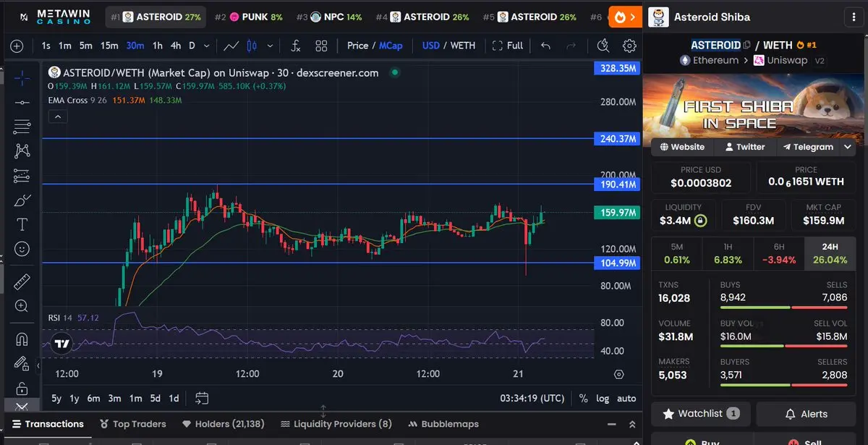This screenshot has height=445, width=868.
Task: Toggle log scale on the chart
Action: point(603,398)
